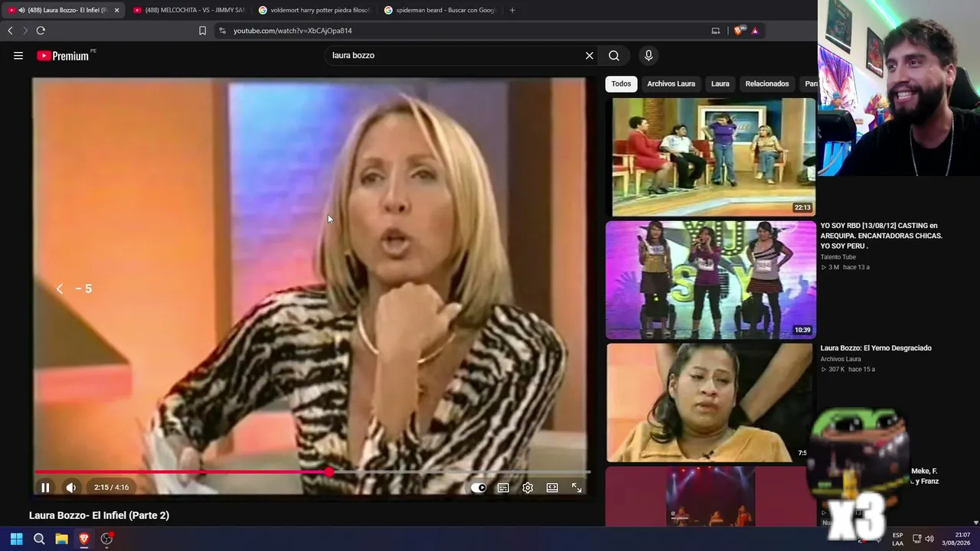
Task: Open Windows taskbar search
Action: pyautogui.click(x=39, y=539)
